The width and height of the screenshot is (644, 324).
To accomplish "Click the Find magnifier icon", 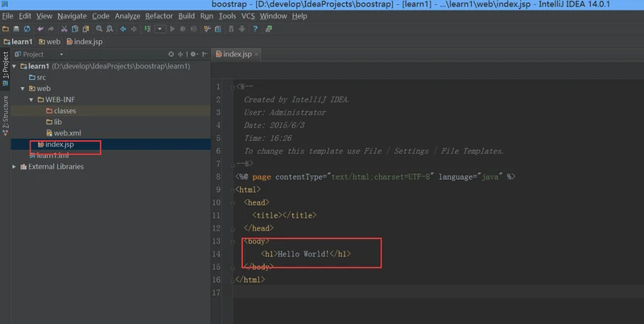I will pyautogui.click(x=99, y=29).
